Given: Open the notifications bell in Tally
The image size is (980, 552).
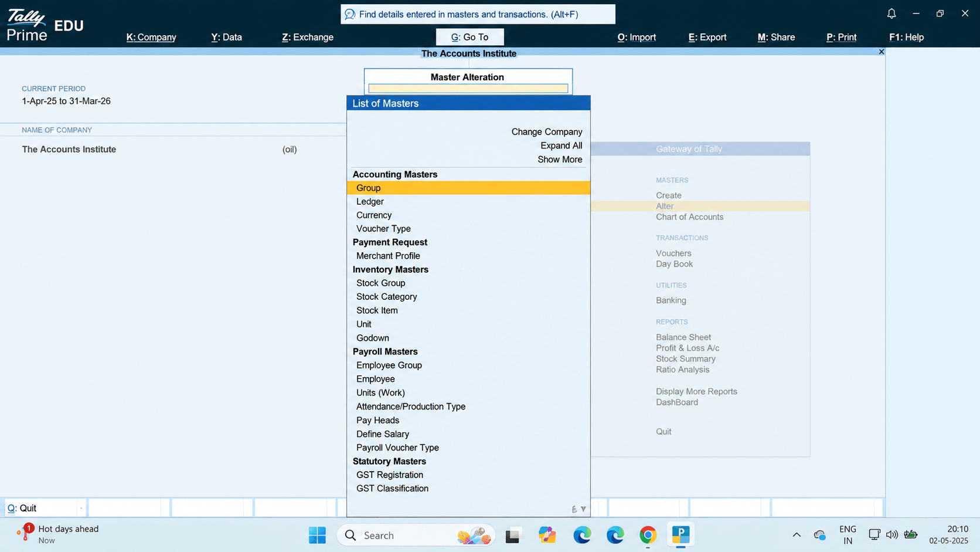Looking at the screenshot, I should pyautogui.click(x=891, y=13).
